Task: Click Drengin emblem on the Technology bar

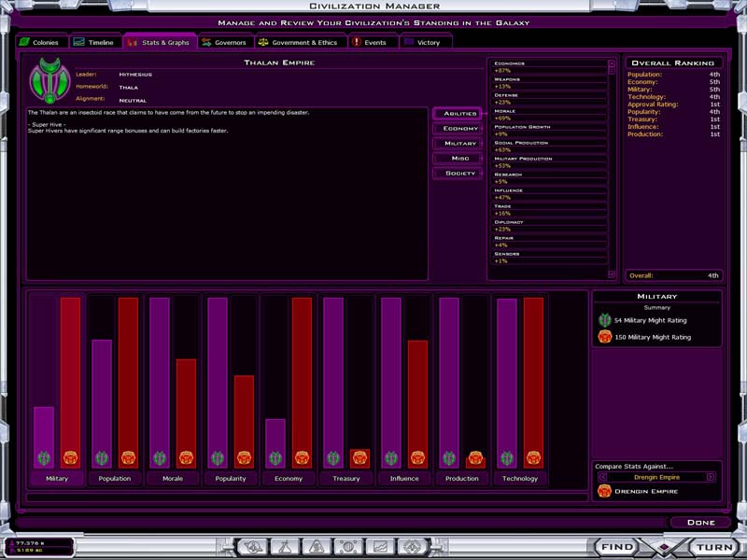Action: (533, 458)
